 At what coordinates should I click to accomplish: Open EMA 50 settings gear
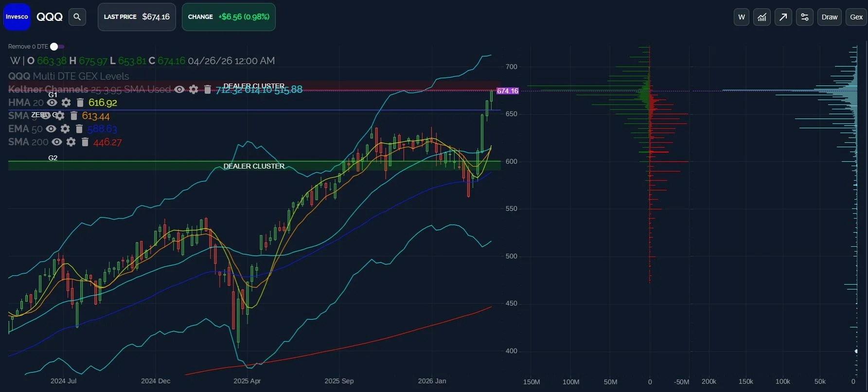[65, 129]
